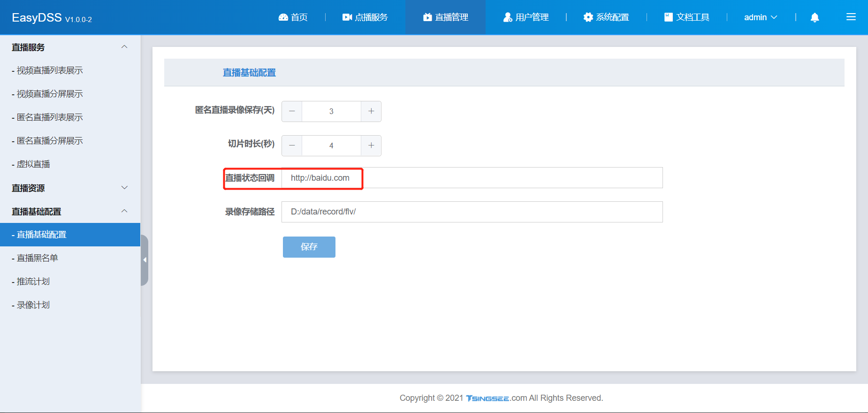Increase 切片时长 seconds with plus button
The width and height of the screenshot is (868, 413).
pos(371,145)
